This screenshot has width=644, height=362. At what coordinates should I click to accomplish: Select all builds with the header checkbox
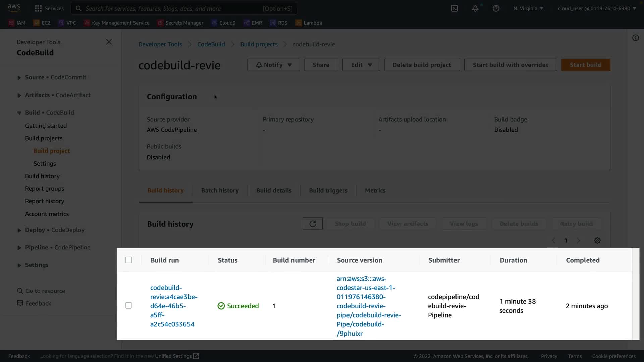tap(129, 260)
